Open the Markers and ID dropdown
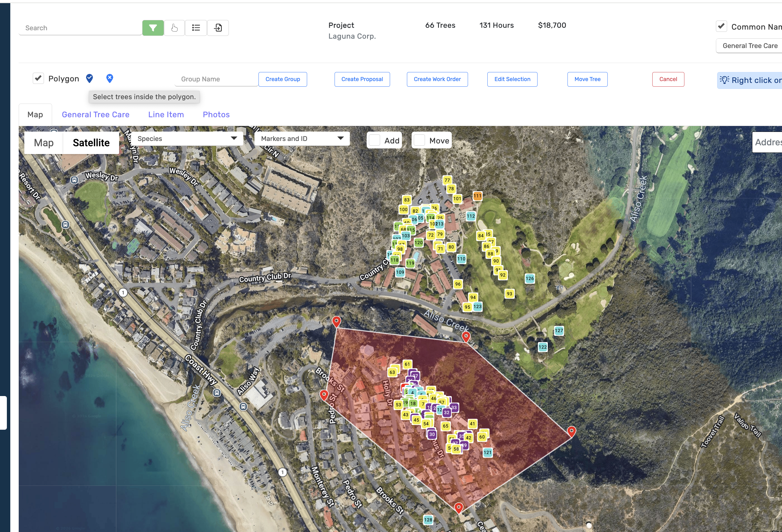782x532 pixels. (302, 139)
